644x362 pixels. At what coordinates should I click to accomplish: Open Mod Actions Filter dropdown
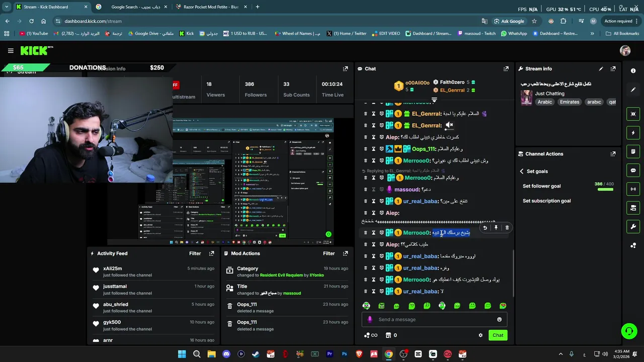(x=329, y=253)
